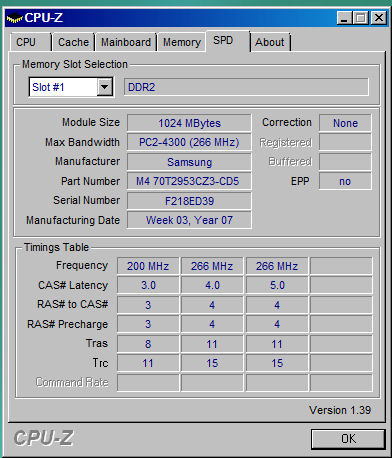Click the CAS# Latency 5.0 cell

click(277, 285)
